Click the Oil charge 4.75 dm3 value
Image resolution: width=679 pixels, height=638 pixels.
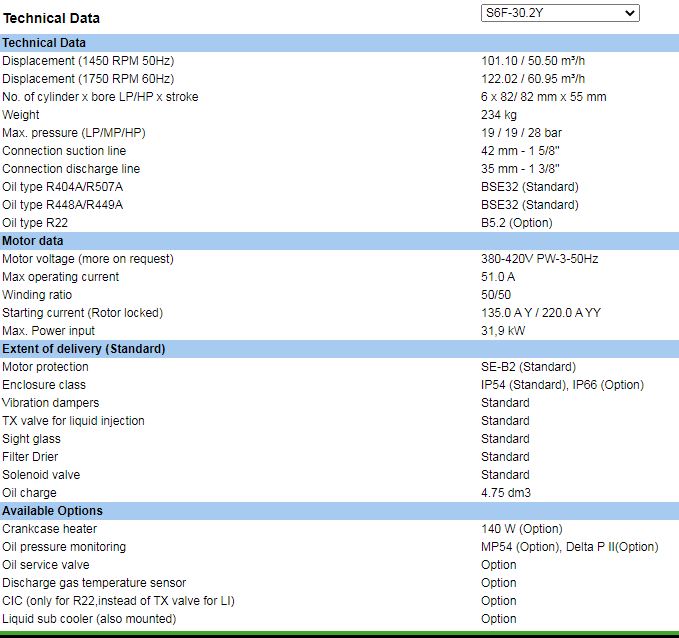pos(505,493)
